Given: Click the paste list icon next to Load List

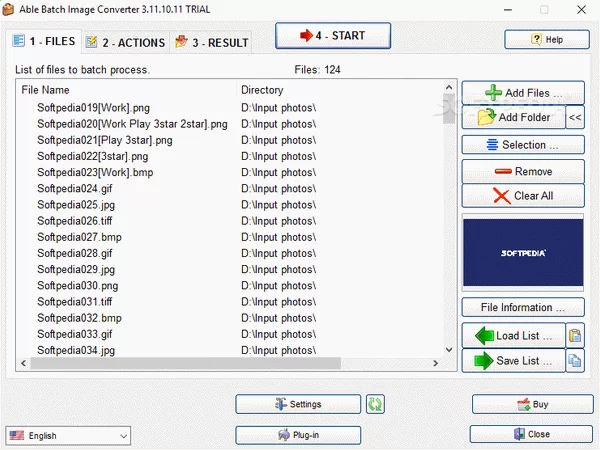Looking at the screenshot, I should [x=575, y=335].
